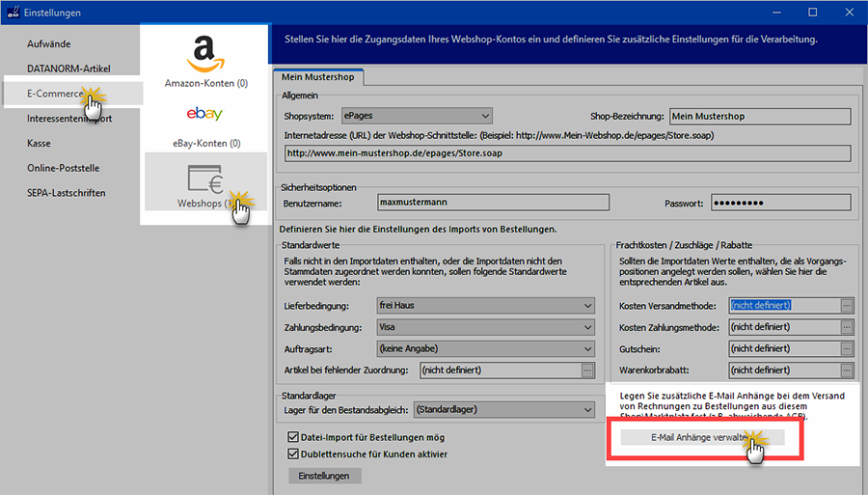
Task: Expand the Auftragsart dropdown
Action: (485, 349)
